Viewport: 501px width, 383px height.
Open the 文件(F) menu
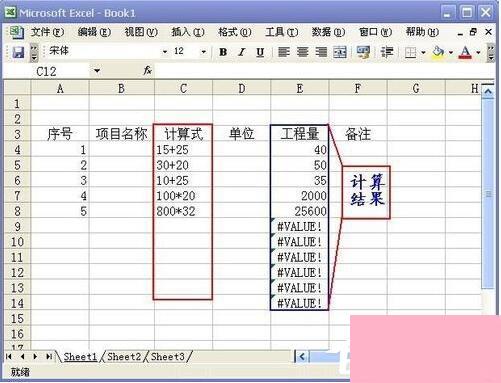pyautogui.click(x=47, y=32)
